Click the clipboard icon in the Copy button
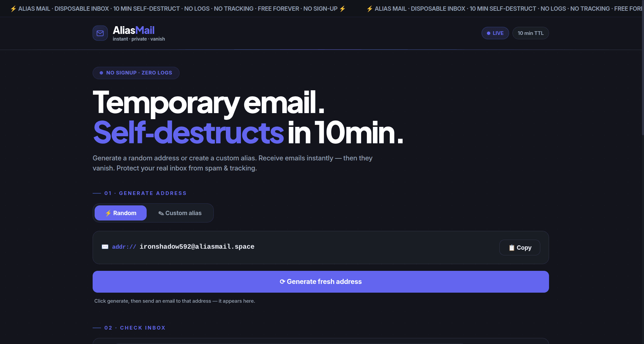Image resolution: width=644 pixels, height=344 pixels. 511,248
